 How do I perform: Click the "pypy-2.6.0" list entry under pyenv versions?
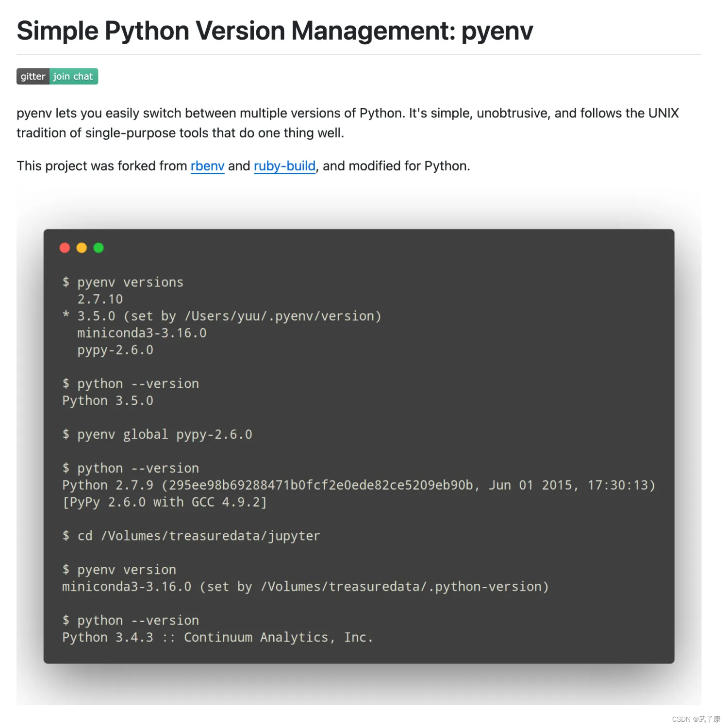115,350
